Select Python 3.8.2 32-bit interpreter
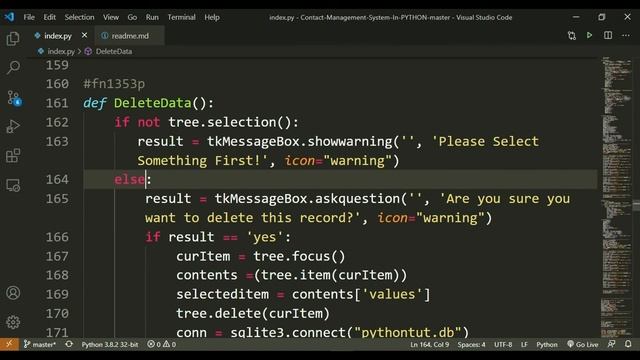Viewport: 640px width, 360px height. pos(110,344)
